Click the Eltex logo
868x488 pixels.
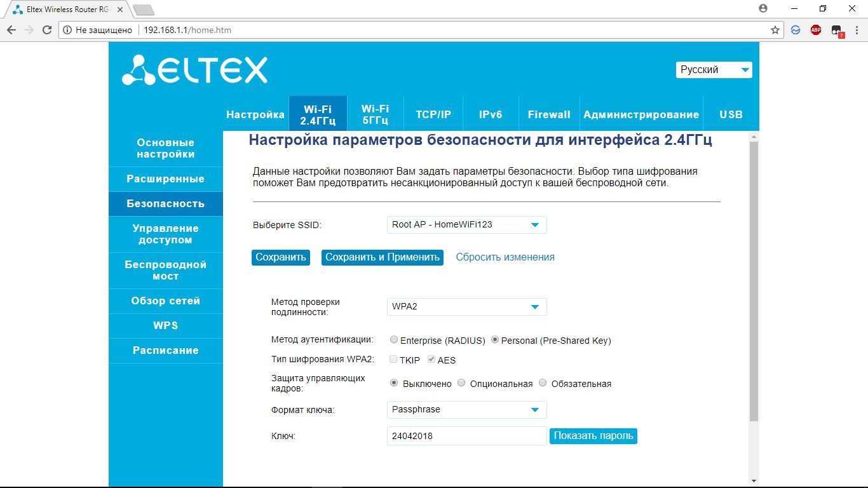[x=194, y=70]
